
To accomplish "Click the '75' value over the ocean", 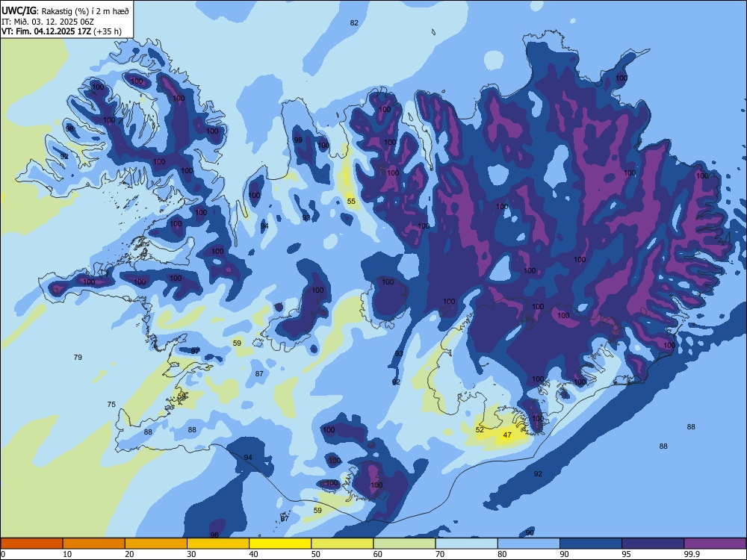I will [111, 404].
